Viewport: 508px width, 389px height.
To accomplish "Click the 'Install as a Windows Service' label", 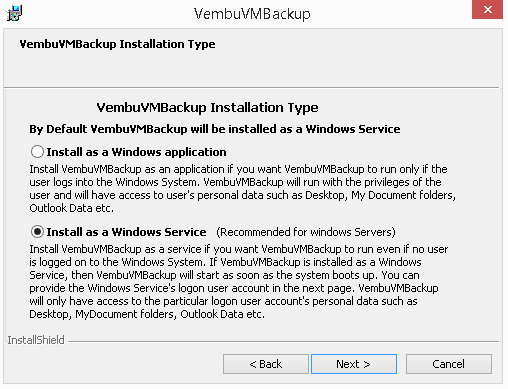I will (x=126, y=232).
